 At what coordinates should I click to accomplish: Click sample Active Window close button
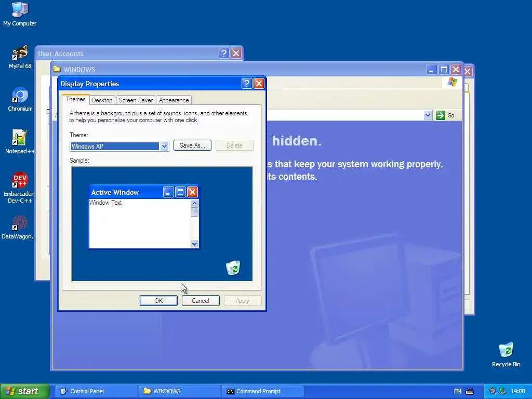coord(192,192)
